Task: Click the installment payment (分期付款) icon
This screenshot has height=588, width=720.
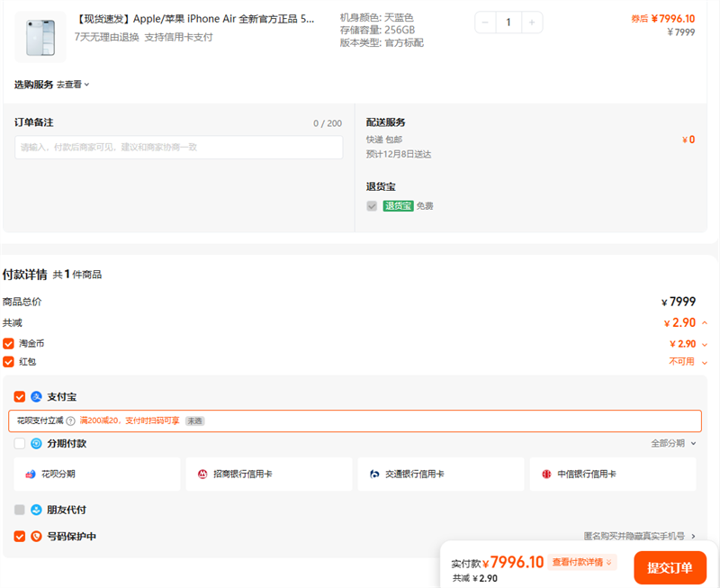Action: [37, 444]
